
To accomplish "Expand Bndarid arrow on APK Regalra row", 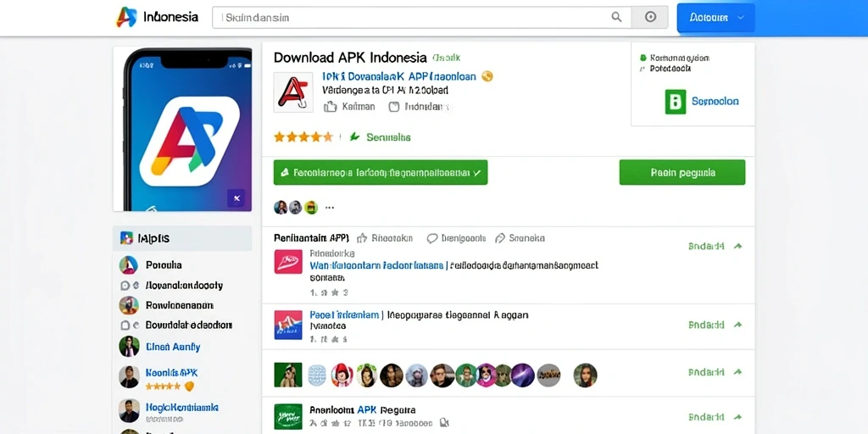I will pyautogui.click(x=737, y=417).
